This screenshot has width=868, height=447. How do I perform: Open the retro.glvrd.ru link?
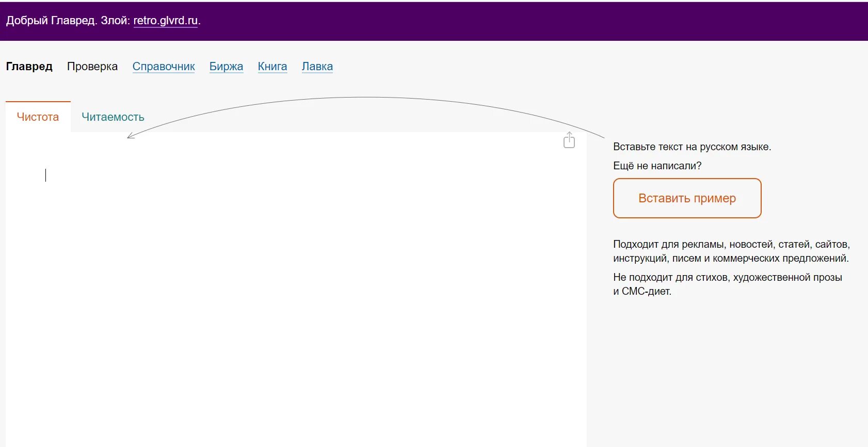click(x=166, y=21)
